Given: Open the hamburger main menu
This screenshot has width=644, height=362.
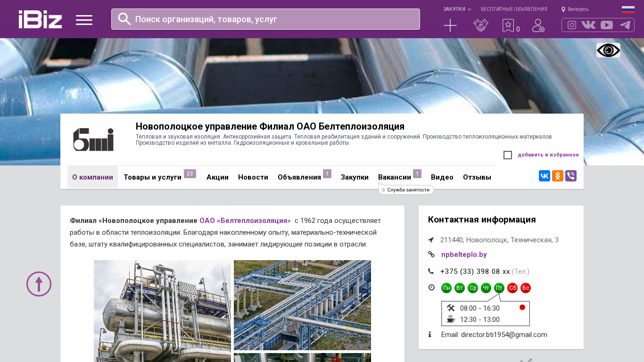Looking at the screenshot, I should click(84, 20).
